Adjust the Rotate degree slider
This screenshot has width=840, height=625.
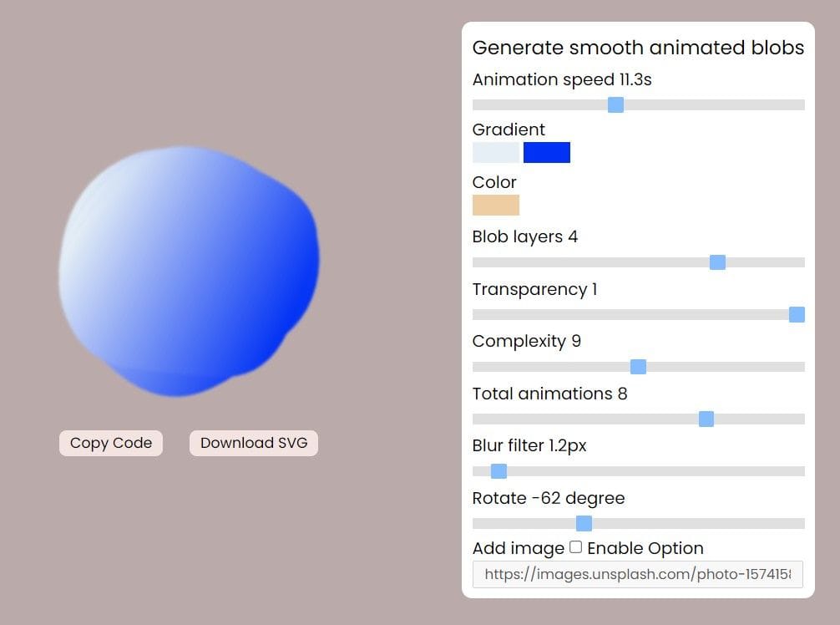click(x=584, y=523)
